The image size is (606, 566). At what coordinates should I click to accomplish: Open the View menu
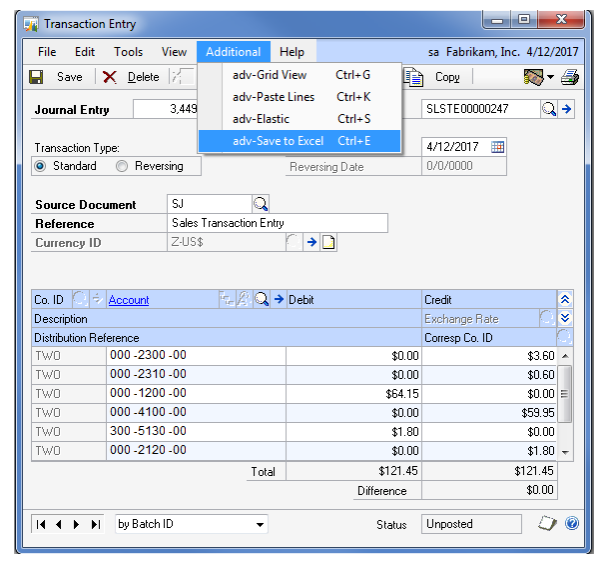[x=174, y=52]
